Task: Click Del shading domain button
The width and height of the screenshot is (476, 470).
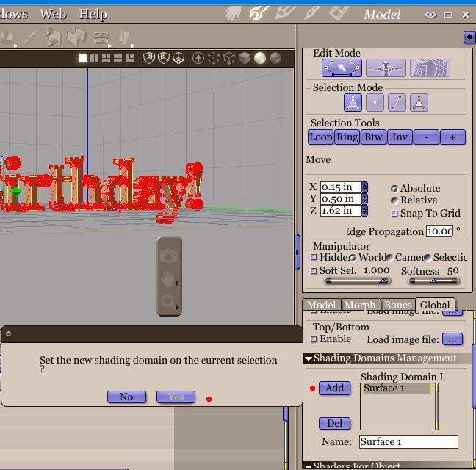Action: (x=334, y=423)
